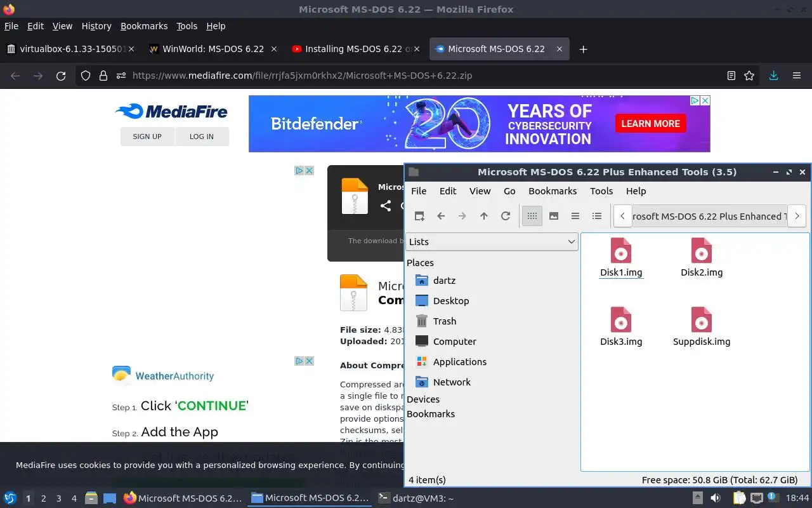The height and width of the screenshot is (508, 812).
Task: Click the WeatherAuthority ad link
Action: point(163,375)
